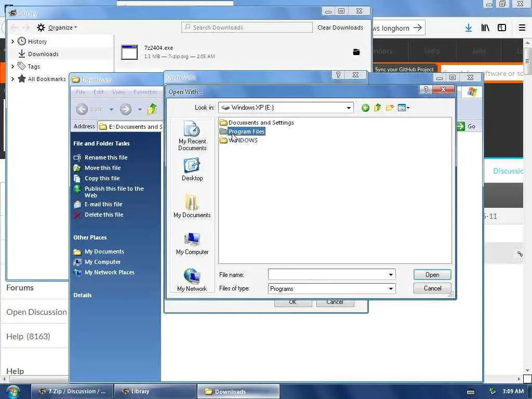
Task: Open the View menu in Downloads window
Action: [x=118, y=92]
